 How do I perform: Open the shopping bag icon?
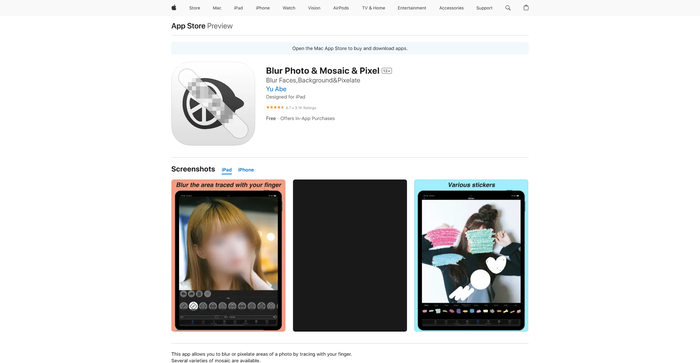click(x=526, y=8)
